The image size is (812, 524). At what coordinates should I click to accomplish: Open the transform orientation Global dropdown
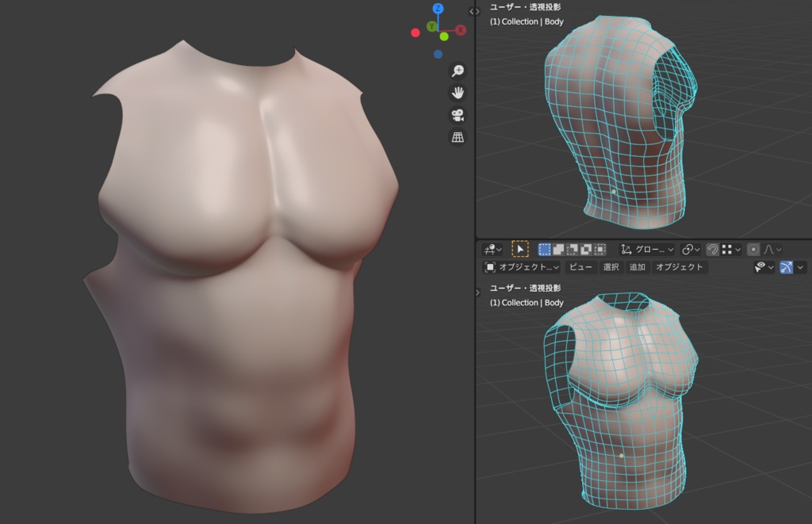point(649,249)
